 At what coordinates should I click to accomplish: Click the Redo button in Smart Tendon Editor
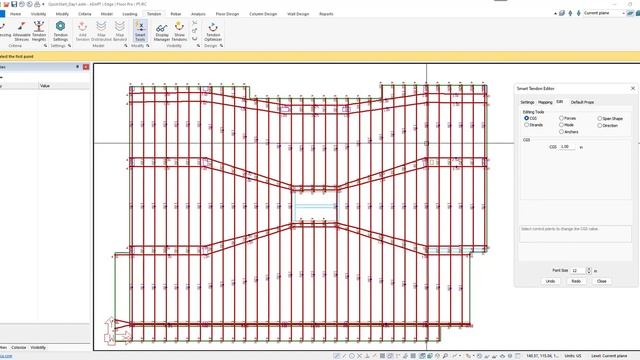(x=576, y=281)
